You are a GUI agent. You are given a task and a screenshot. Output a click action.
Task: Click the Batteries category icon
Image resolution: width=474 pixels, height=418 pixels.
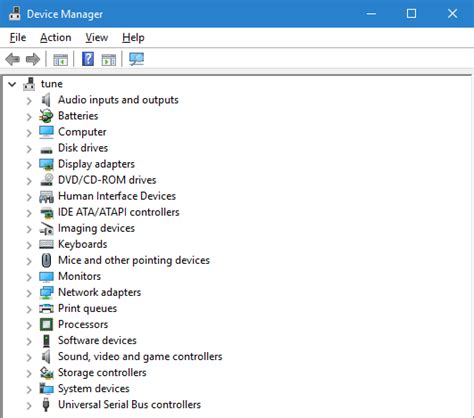pyautogui.click(x=46, y=116)
